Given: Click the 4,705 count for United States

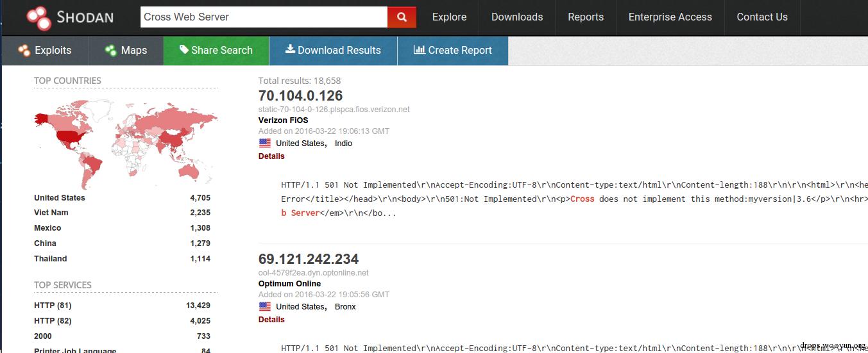Looking at the screenshot, I should point(200,198).
